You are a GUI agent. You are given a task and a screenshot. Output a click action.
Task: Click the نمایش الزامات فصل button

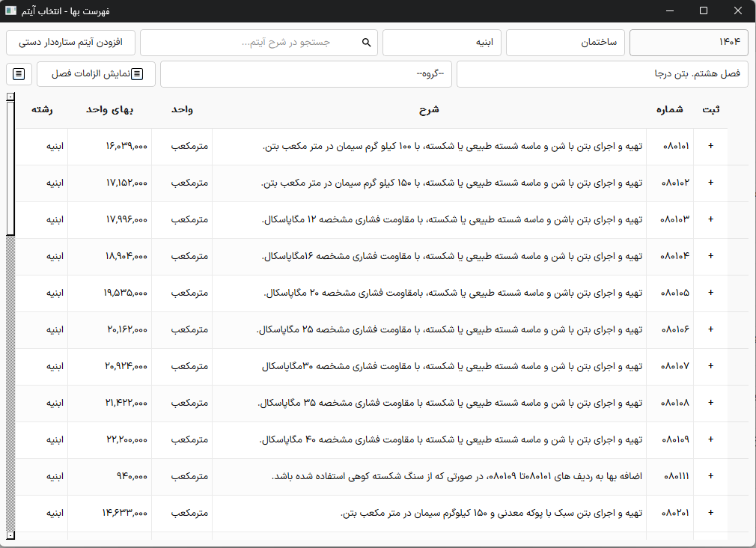pyautogui.click(x=96, y=74)
